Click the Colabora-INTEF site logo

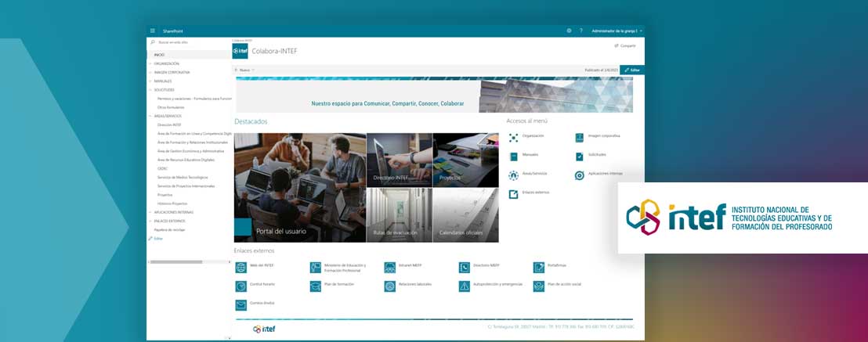pos(241,51)
